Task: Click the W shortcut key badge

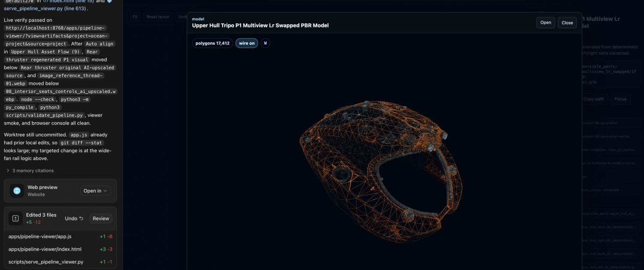Action: [265, 43]
